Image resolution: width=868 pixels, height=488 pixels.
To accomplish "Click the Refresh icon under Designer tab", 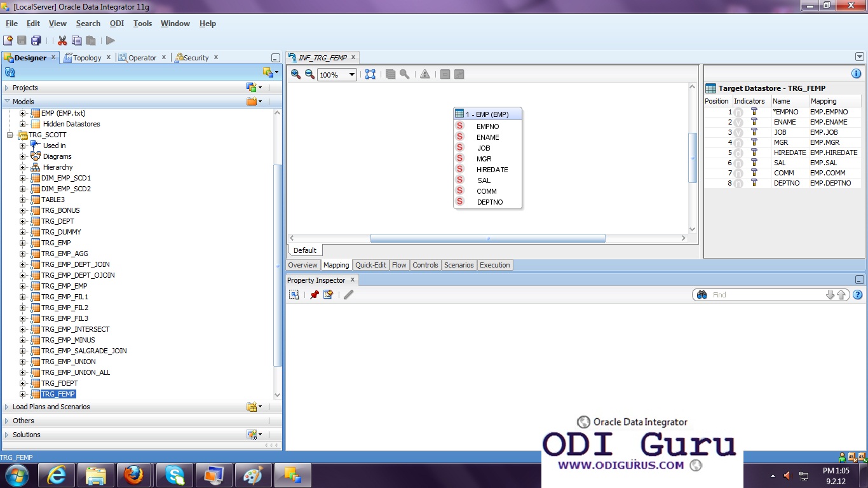I will (x=9, y=72).
